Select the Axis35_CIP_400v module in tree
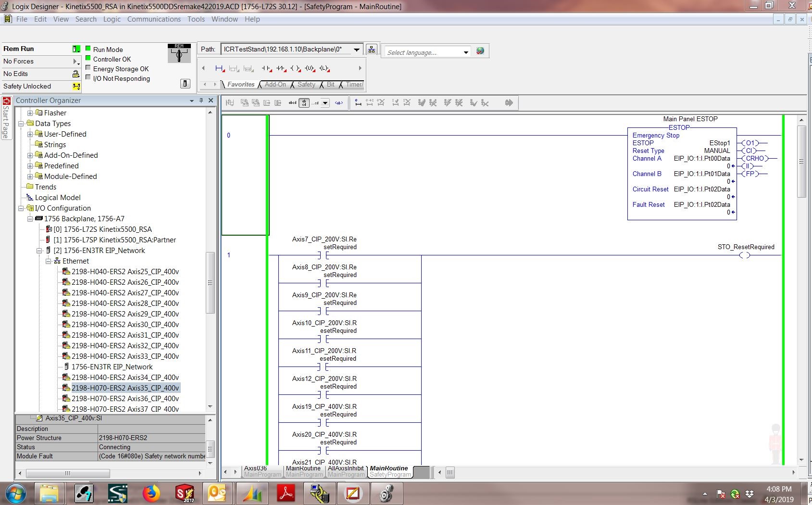 coord(125,388)
